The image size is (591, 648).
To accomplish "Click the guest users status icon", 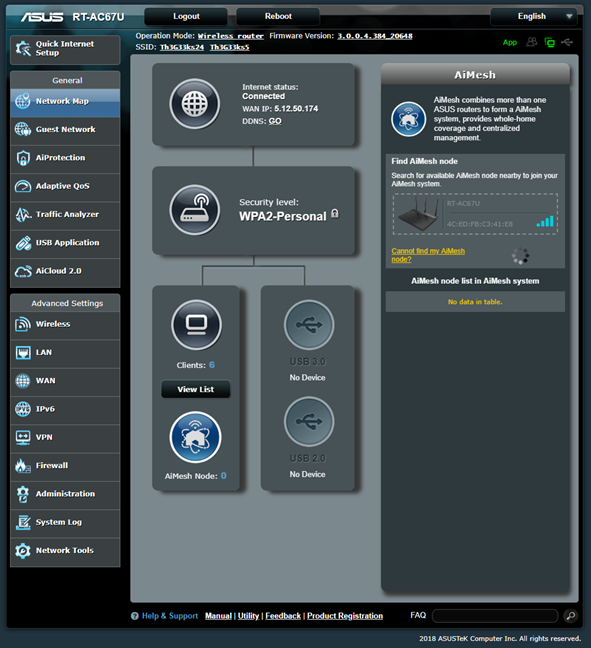I will point(531,42).
